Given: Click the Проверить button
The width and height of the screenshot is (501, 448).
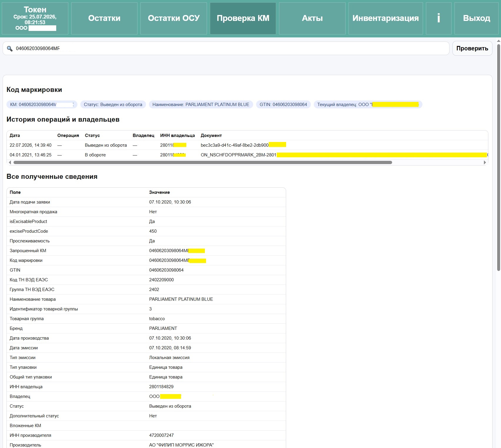Looking at the screenshot, I should (472, 48).
